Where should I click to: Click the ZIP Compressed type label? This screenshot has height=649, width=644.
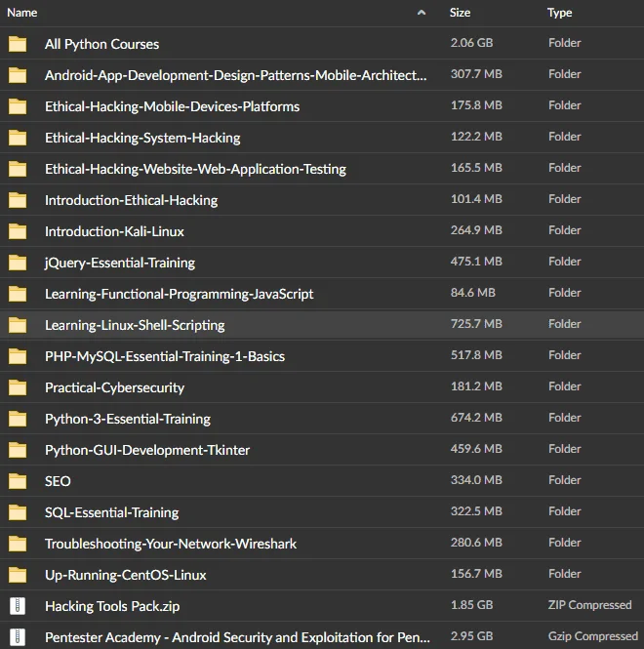(x=589, y=605)
